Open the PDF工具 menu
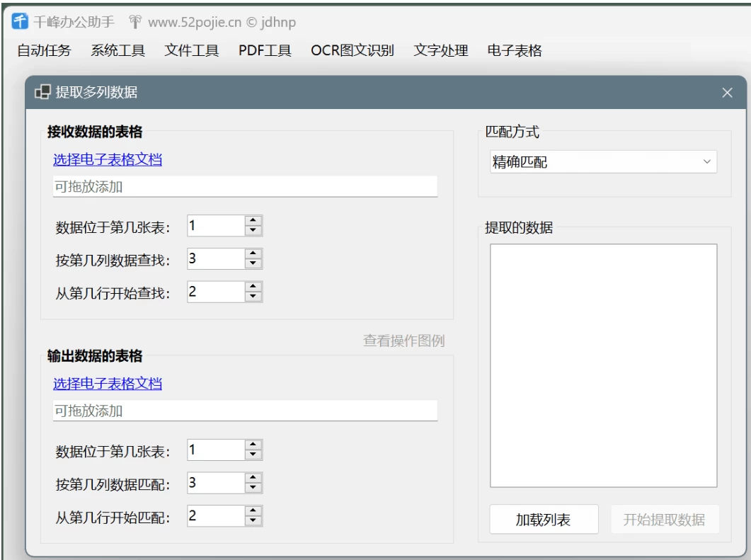Screen dimensions: 751x560 click(x=265, y=50)
